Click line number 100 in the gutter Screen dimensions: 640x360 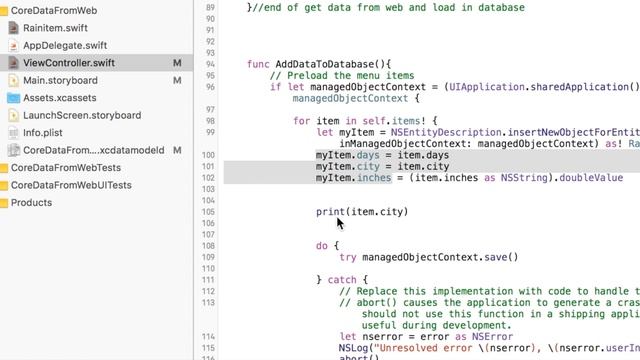(208, 155)
